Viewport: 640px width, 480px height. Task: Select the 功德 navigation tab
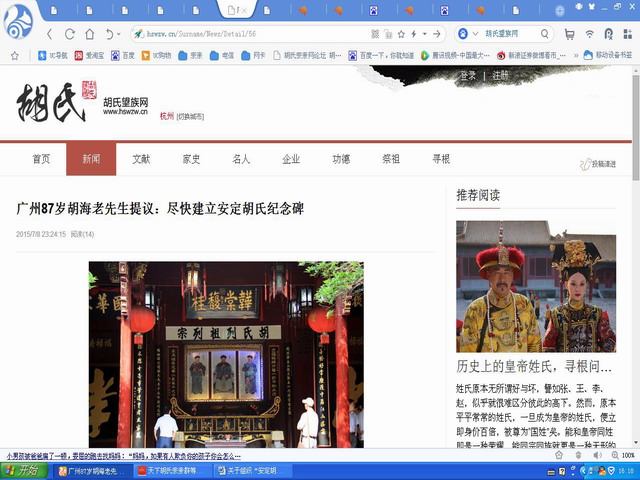pos(341,159)
